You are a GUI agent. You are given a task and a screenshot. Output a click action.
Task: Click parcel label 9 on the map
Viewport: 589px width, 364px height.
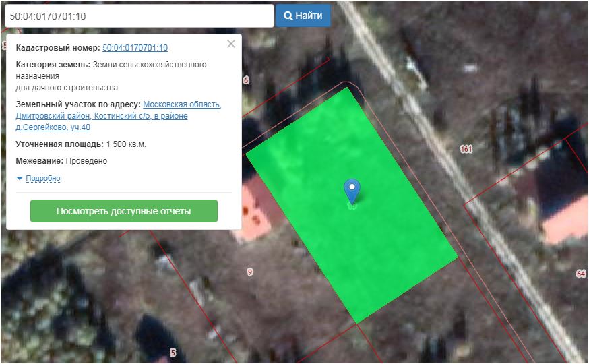(250, 272)
